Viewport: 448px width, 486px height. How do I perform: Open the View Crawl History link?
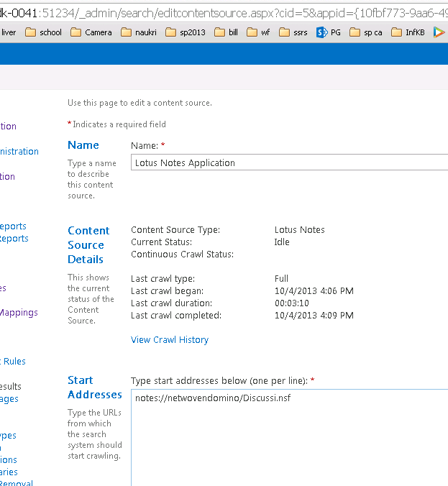(x=170, y=340)
